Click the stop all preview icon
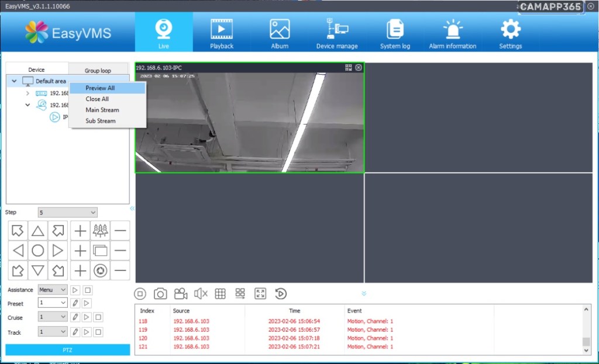The width and height of the screenshot is (599, 364). click(x=140, y=294)
